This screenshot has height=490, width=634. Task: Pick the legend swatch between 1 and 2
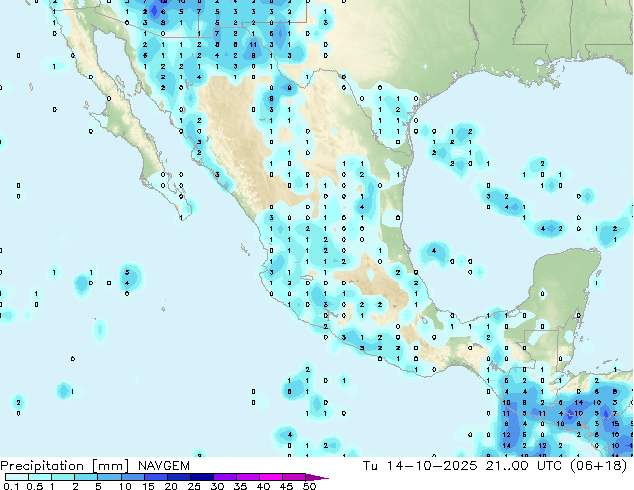pos(63,477)
